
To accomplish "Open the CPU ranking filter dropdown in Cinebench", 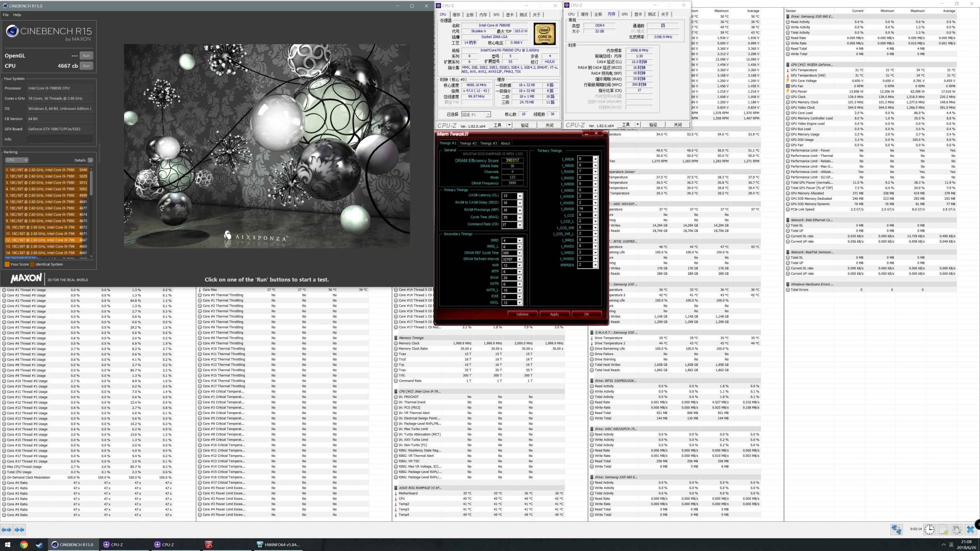I will point(17,160).
